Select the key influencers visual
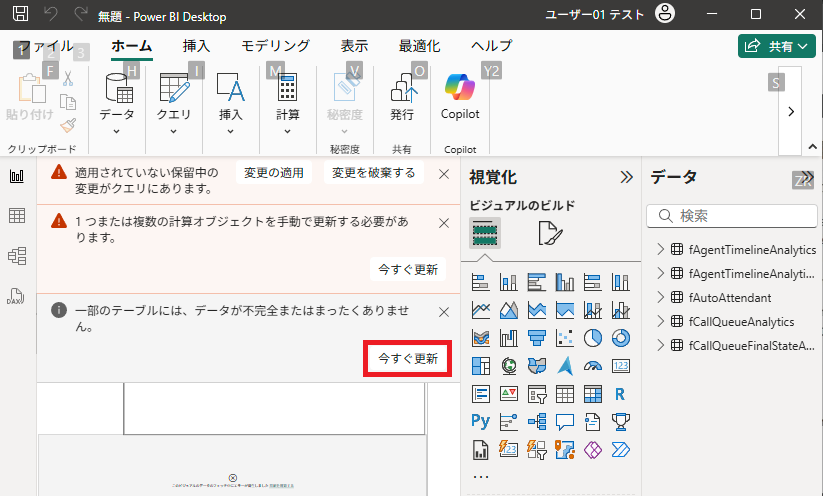 click(x=509, y=421)
